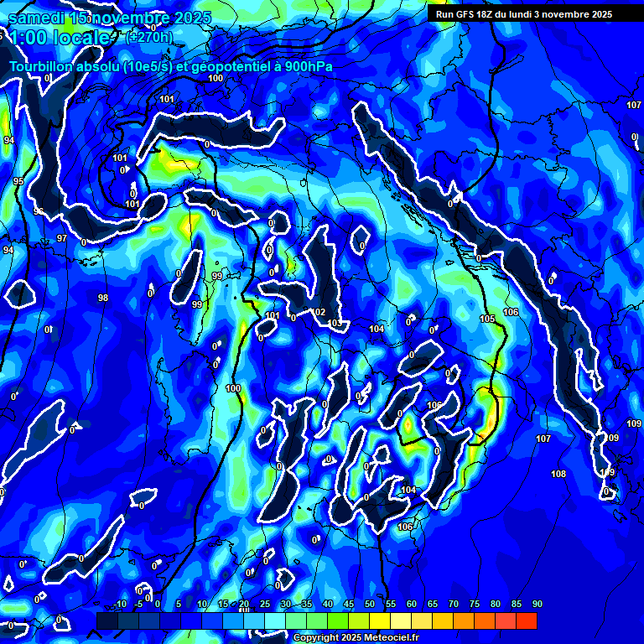The image size is (644, 644).
Task: Click the yellow legend swatch between 55 and 60
Action: click(401, 621)
